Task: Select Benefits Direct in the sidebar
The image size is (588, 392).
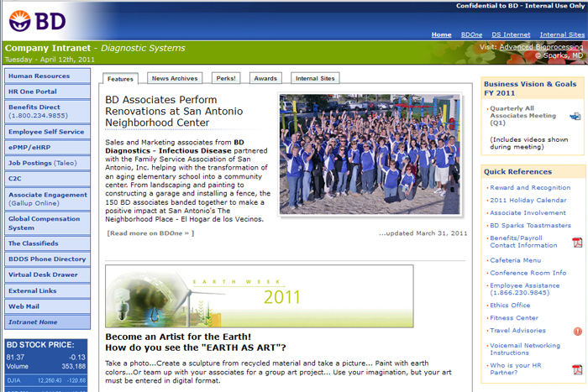Action: click(x=47, y=112)
